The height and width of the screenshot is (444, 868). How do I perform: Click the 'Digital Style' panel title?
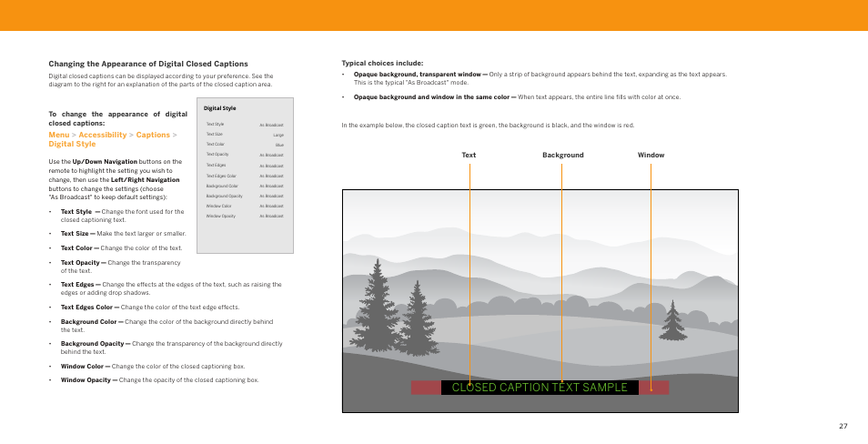(x=220, y=108)
